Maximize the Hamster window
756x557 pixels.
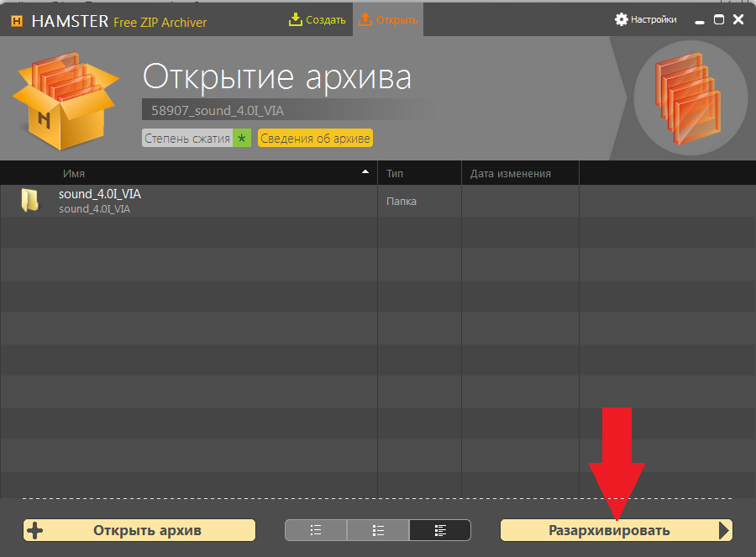tap(719, 20)
